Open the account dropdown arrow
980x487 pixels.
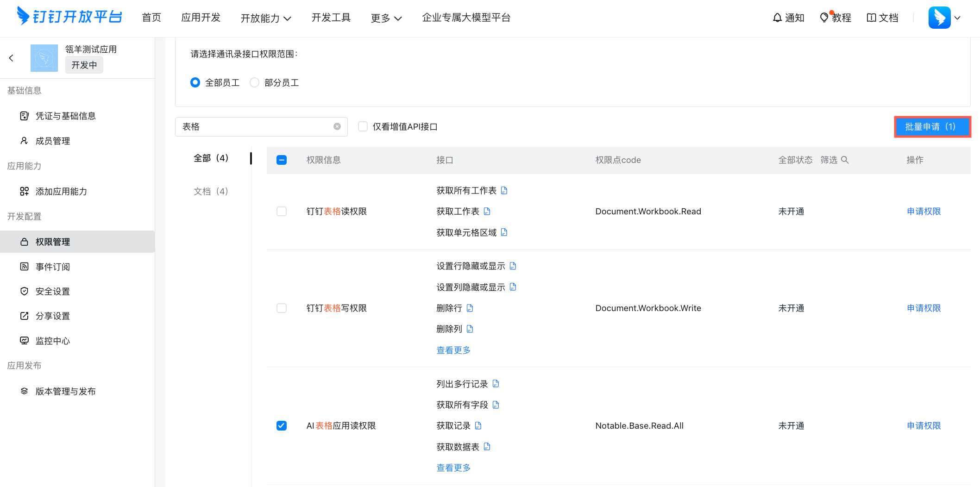(x=957, y=18)
